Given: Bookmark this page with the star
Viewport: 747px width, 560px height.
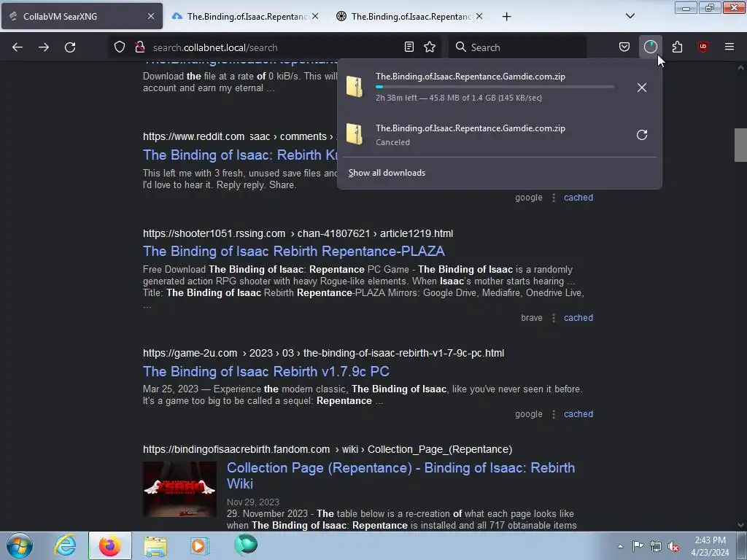Looking at the screenshot, I should pos(430,47).
